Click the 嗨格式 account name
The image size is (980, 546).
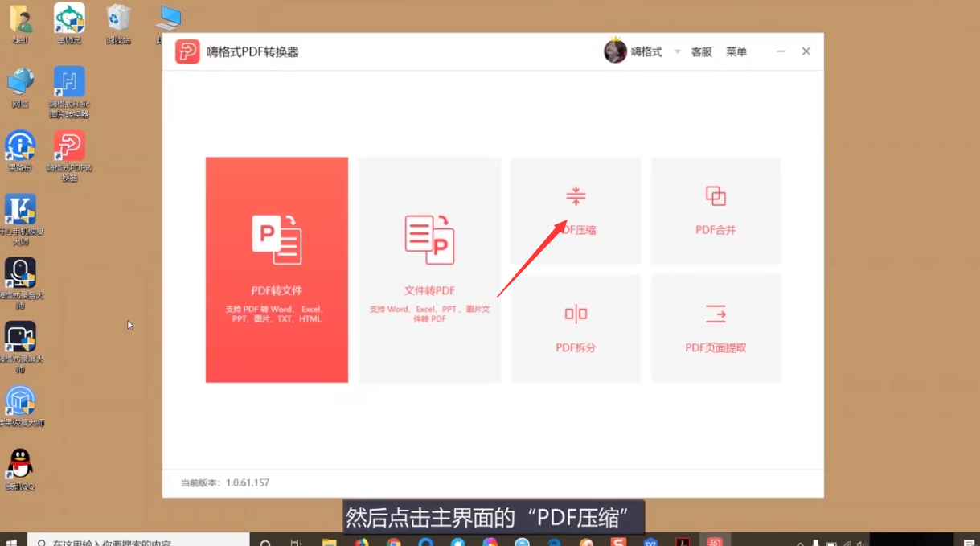(646, 52)
